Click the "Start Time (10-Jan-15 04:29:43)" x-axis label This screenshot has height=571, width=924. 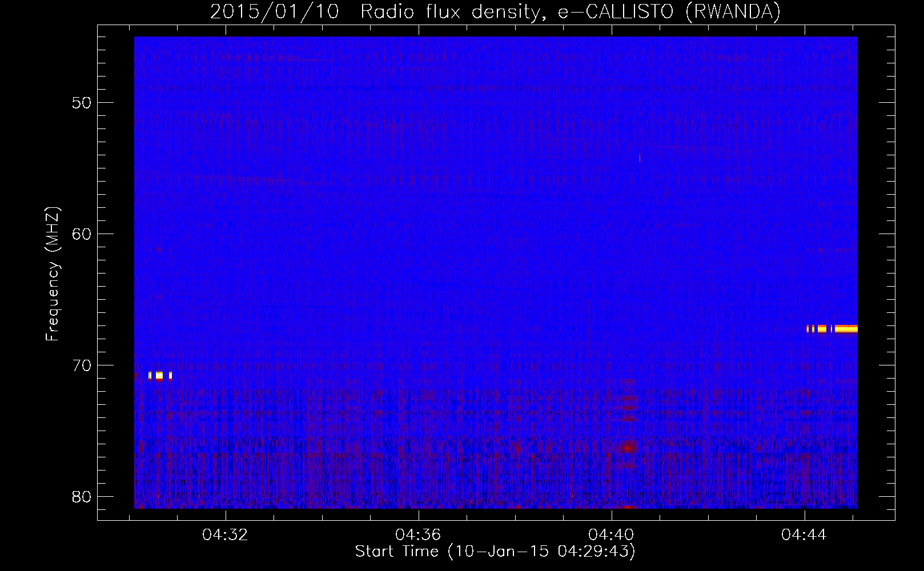point(495,551)
